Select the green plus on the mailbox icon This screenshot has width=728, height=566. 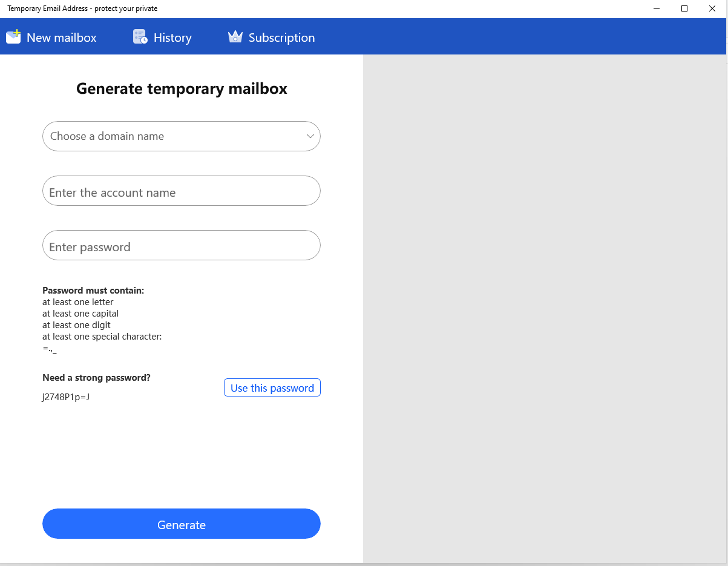17,31
